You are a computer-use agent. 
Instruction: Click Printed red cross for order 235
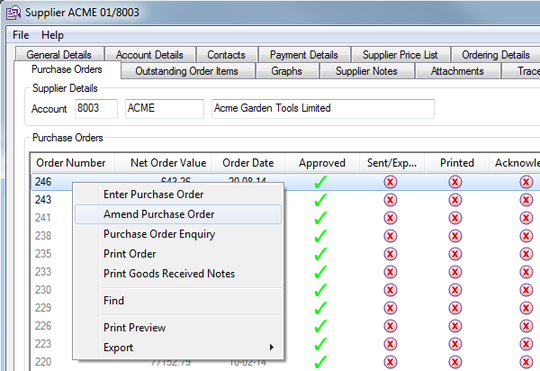point(455,254)
